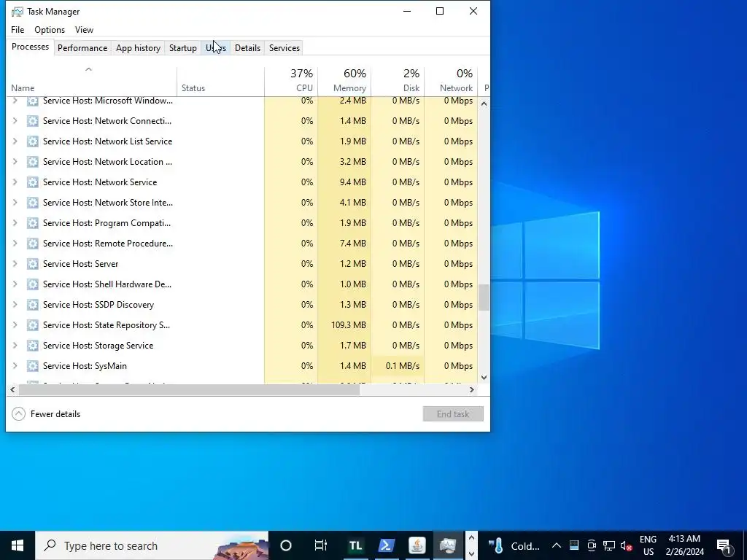Expand Service Host: Server row

15,264
